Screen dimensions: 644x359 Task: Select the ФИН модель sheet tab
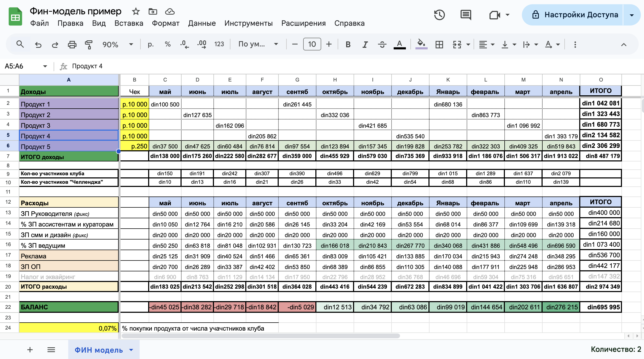(99, 350)
